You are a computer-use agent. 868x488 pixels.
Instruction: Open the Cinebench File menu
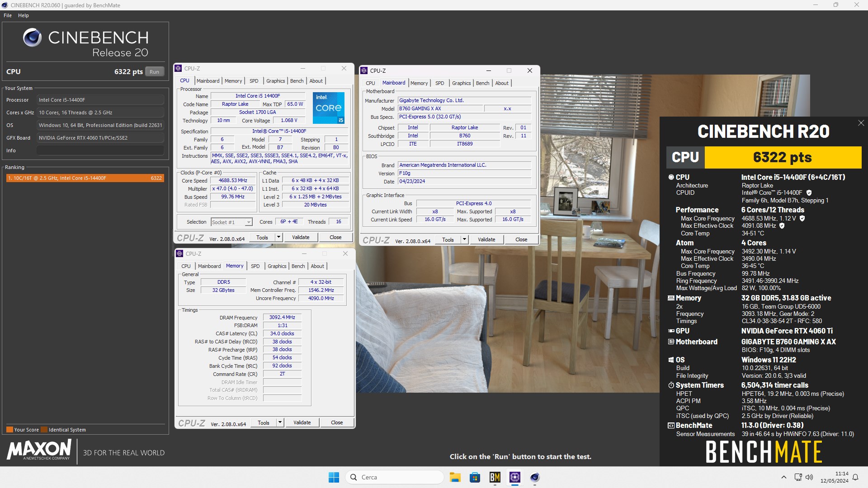coord(8,15)
